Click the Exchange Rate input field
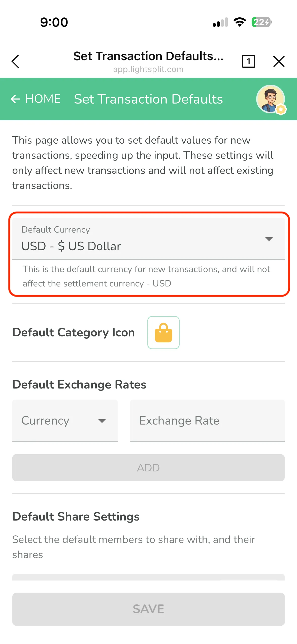 click(x=207, y=420)
